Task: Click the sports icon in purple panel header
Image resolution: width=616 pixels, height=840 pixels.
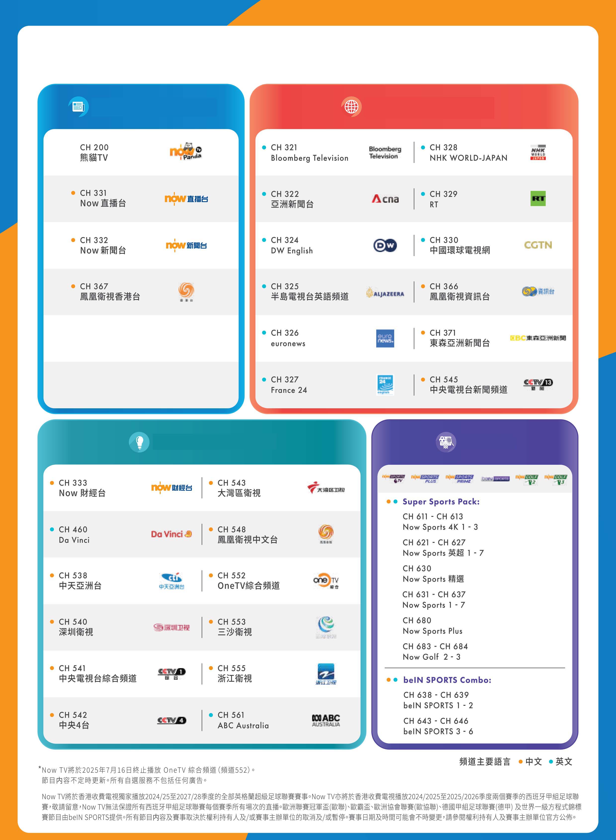Action: (x=446, y=442)
